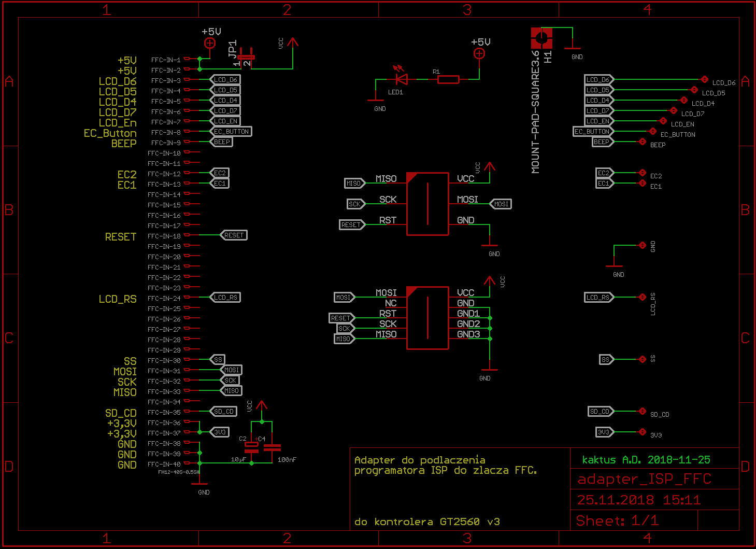Click the SD_CD test pad on right
This screenshot has height=549, width=756.
pos(642,411)
